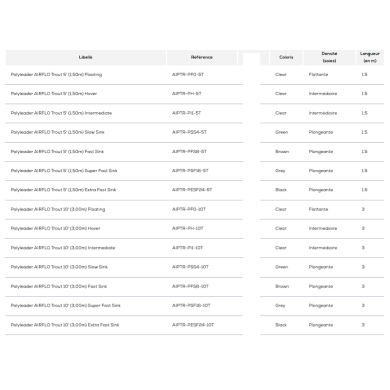Click the Longueur (en m) column header
Screen dimensions: 390x390
pyautogui.click(x=370, y=57)
